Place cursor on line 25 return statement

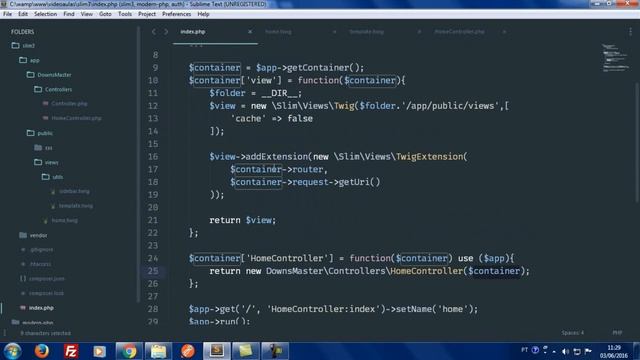[369, 271]
